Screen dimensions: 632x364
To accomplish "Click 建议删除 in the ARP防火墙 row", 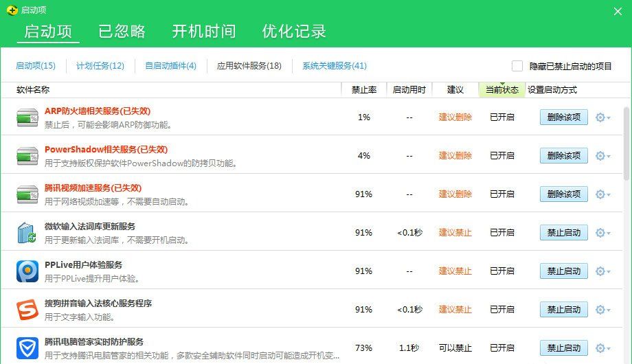I will point(455,117).
